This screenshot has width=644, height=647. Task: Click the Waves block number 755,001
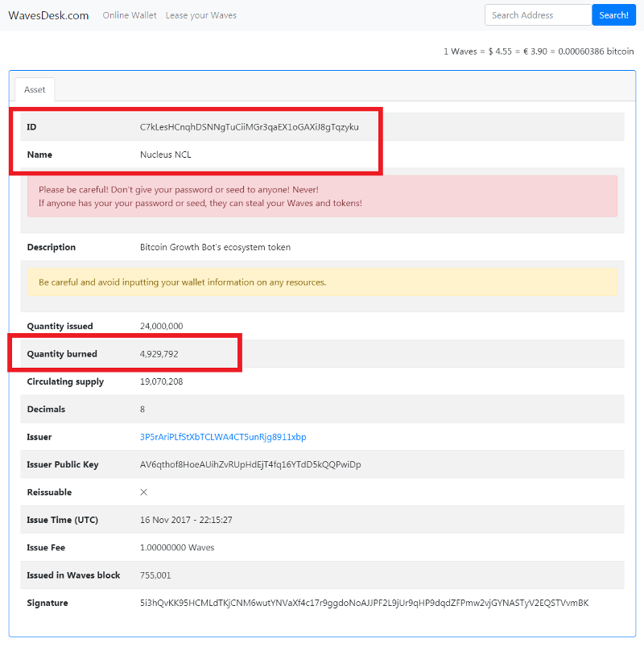tap(155, 575)
